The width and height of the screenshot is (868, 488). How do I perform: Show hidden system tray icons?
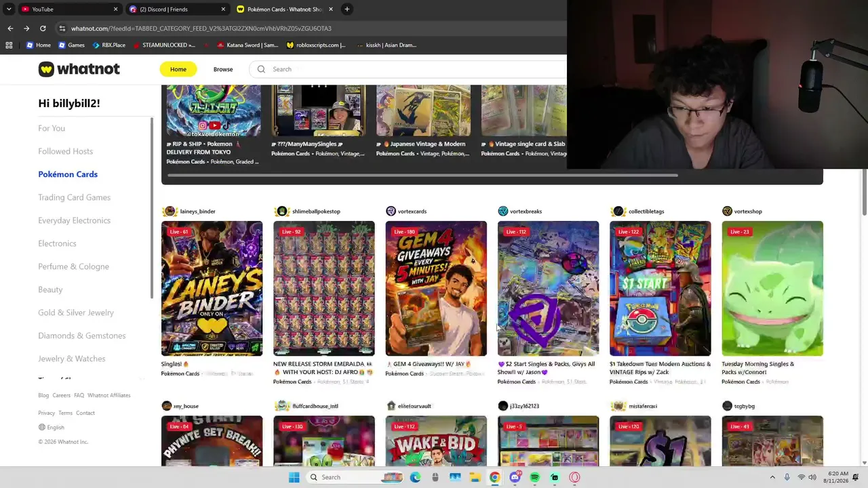click(x=772, y=477)
